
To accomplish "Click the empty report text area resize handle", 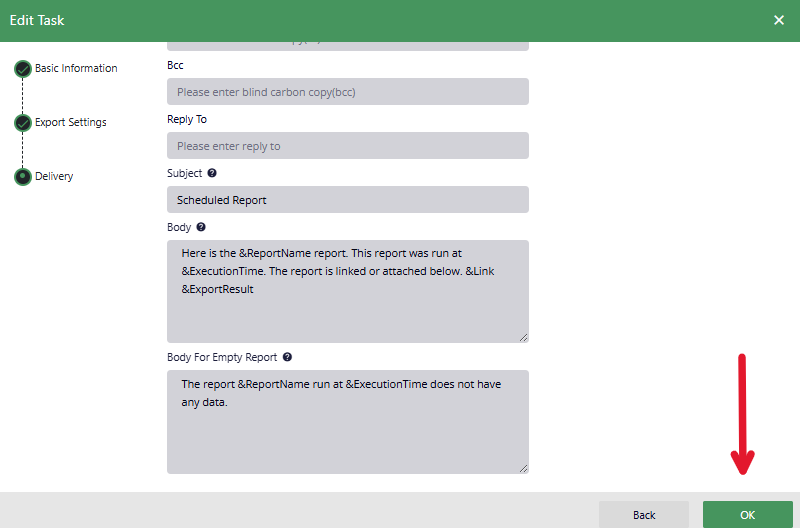I will pyautogui.click(x=523, y=467).
